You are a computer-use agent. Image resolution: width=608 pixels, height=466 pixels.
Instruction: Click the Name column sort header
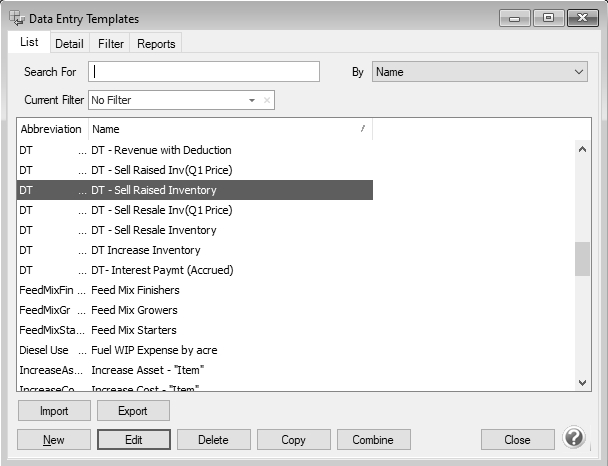point(229,129)
